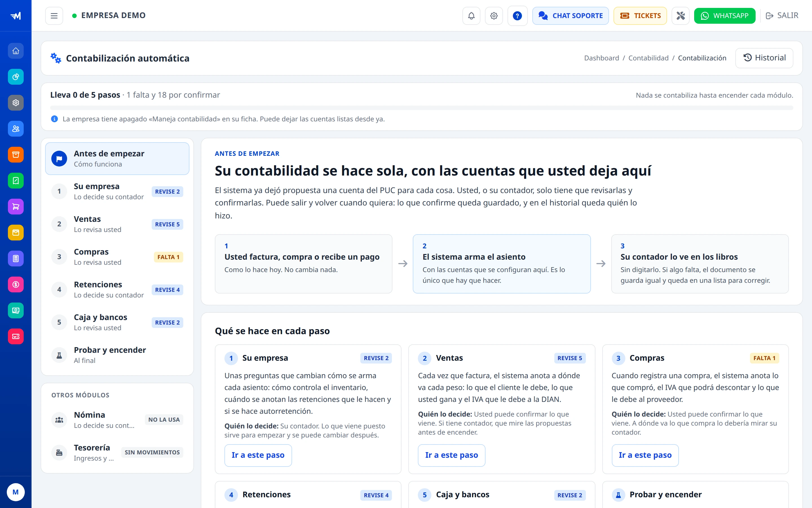Click Ir a este paso under Compras

(645, 455)
